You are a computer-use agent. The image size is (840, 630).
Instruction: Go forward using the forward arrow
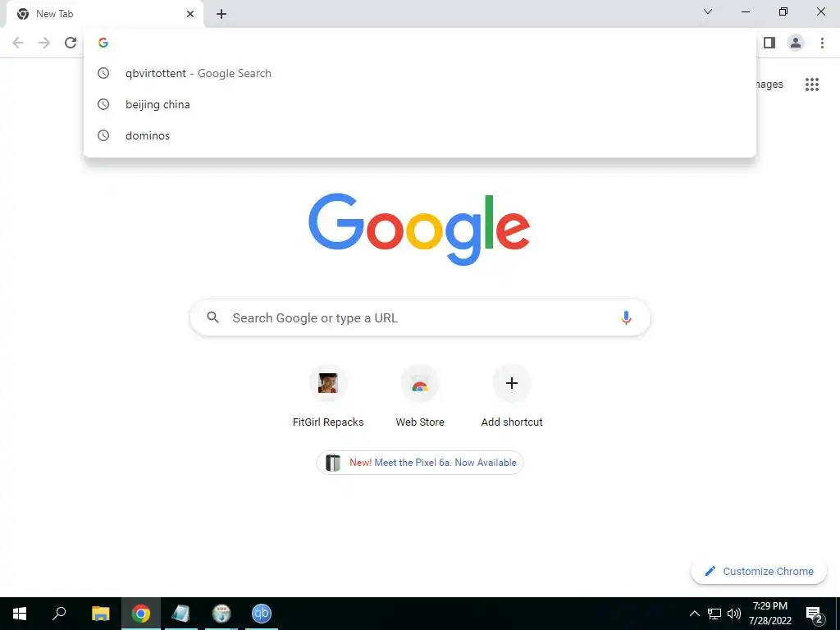coord(44,43)
